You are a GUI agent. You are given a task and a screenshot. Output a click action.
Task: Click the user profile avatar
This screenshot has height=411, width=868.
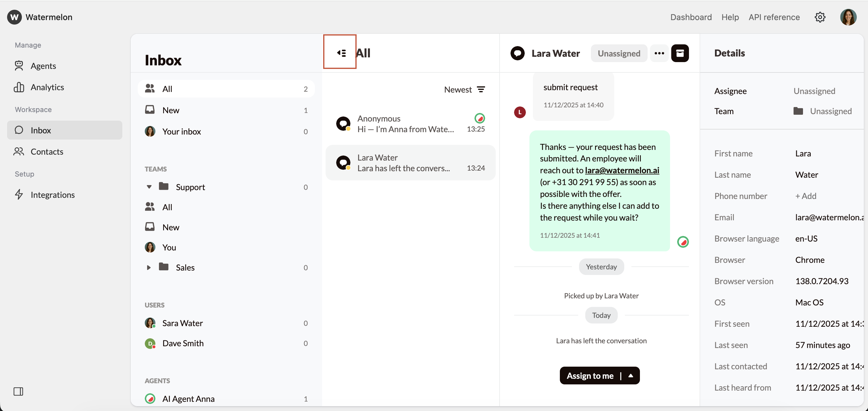[848, 17]
